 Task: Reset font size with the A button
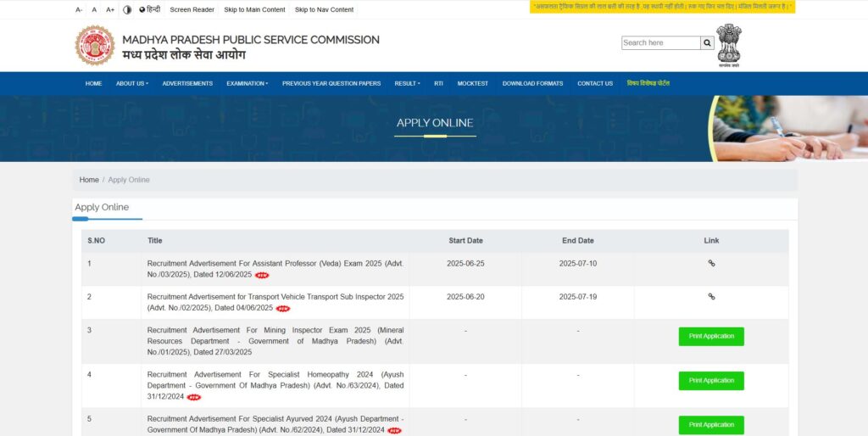coord(94,9)
